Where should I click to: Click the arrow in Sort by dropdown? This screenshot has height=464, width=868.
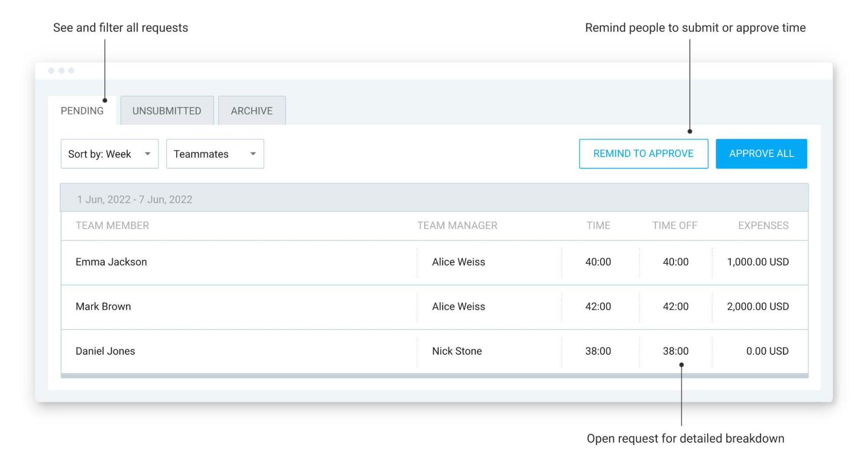(x=148, y=154)
